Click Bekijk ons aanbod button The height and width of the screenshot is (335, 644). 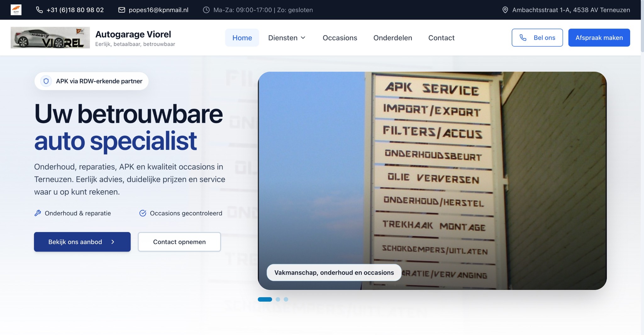(82, 242)
